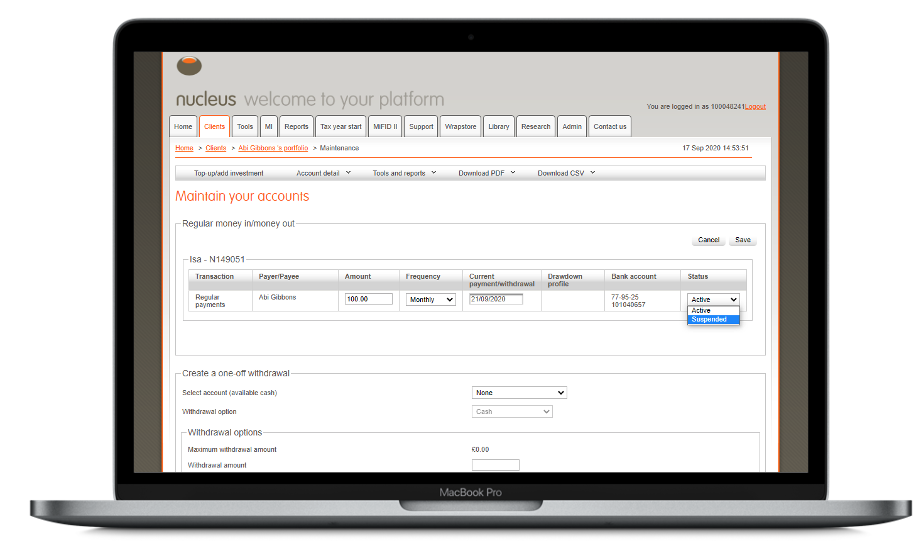Open the Home tab

click(183, 126)
